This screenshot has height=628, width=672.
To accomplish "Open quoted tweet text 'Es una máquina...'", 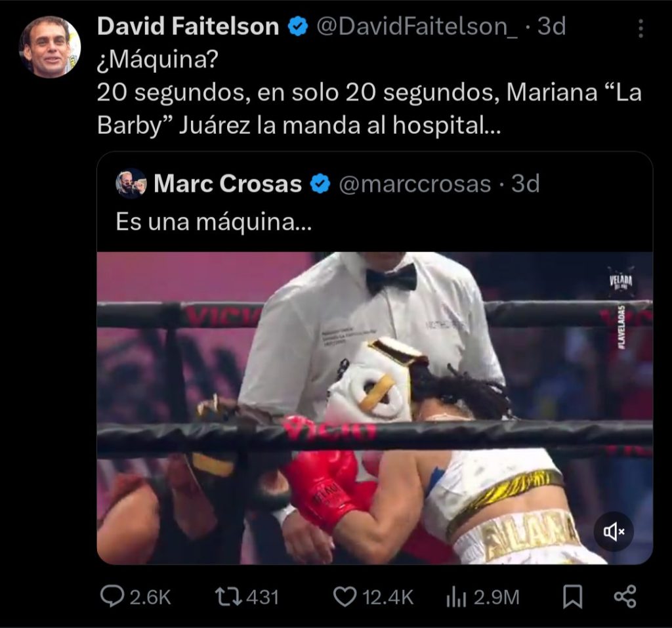I will [x=213, y=222].
